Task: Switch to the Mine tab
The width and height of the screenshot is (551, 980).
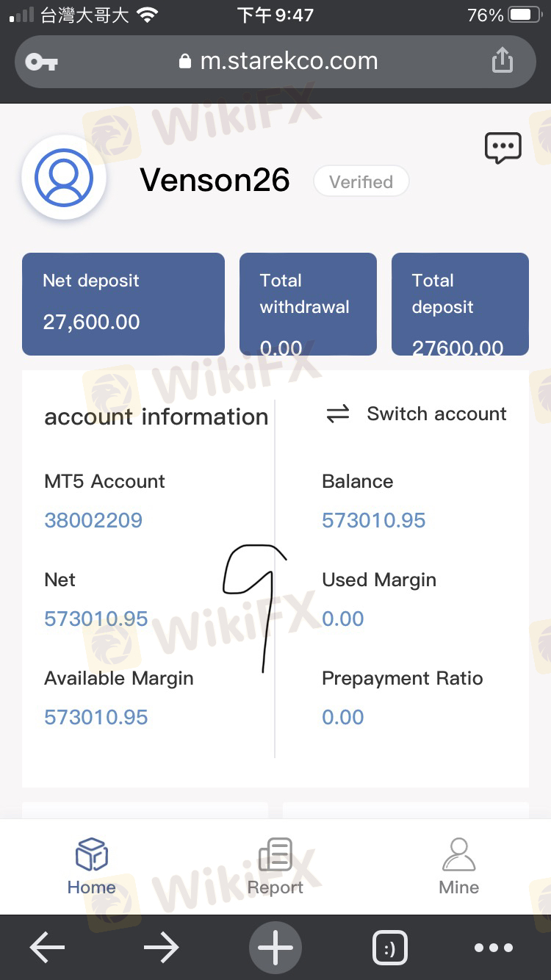Action: pos(458,867)
